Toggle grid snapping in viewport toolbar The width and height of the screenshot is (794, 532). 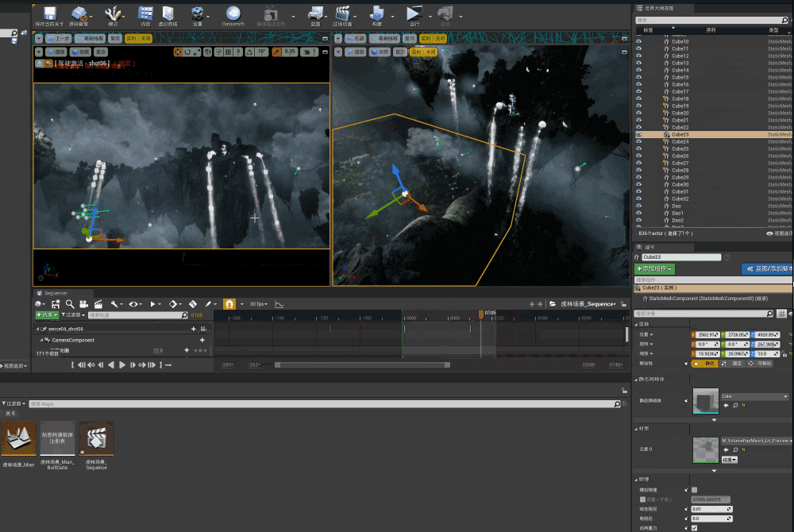(x=229, y=52)
